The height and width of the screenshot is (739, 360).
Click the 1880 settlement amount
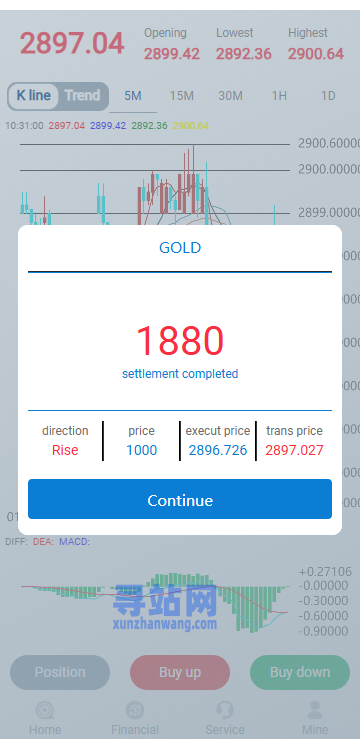coord(180,340)
